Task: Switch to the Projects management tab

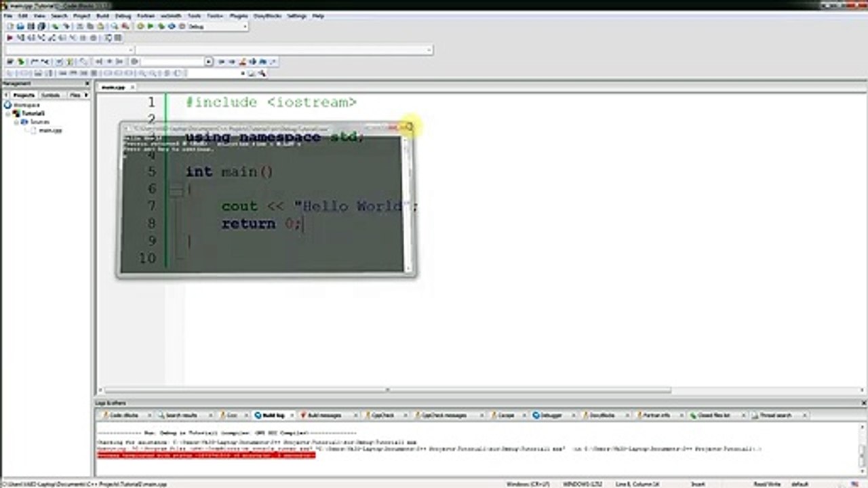Action: point(24,95)
